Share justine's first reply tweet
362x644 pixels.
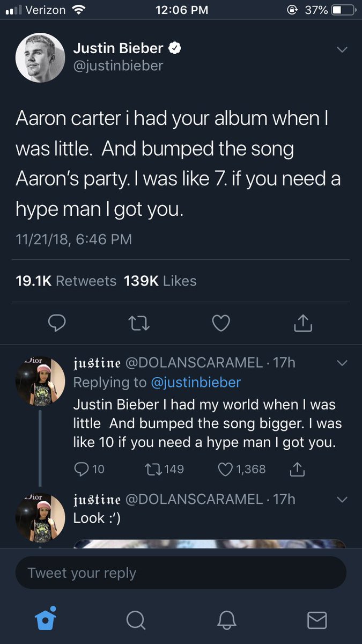click(297, 469)
